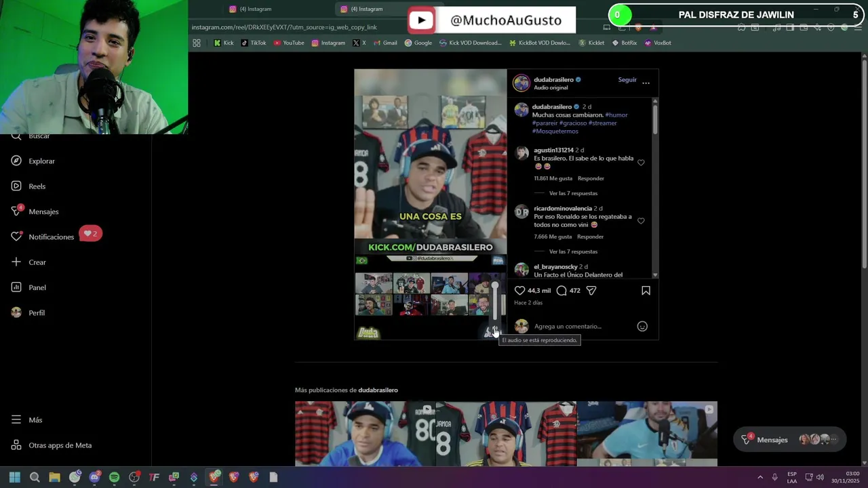Open Windows search from taskbar
This screenshot has height=488, width=868.
(35, 478)
